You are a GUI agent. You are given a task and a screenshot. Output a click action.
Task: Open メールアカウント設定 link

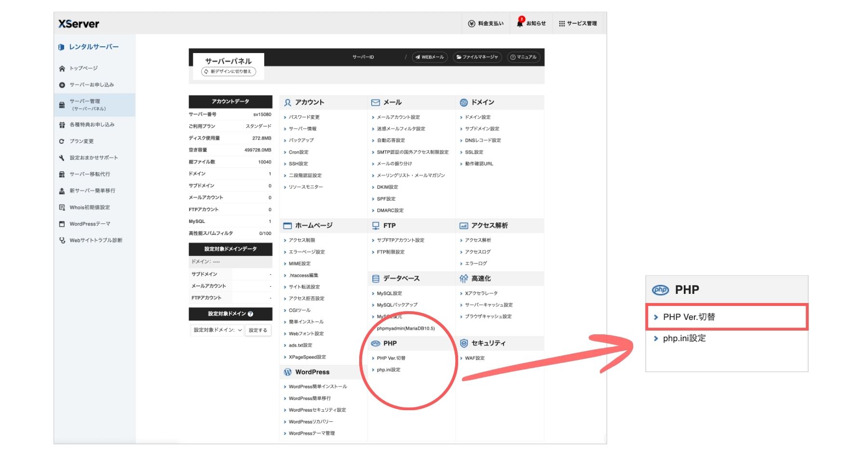pyautogui.click(x=398, y=117)
